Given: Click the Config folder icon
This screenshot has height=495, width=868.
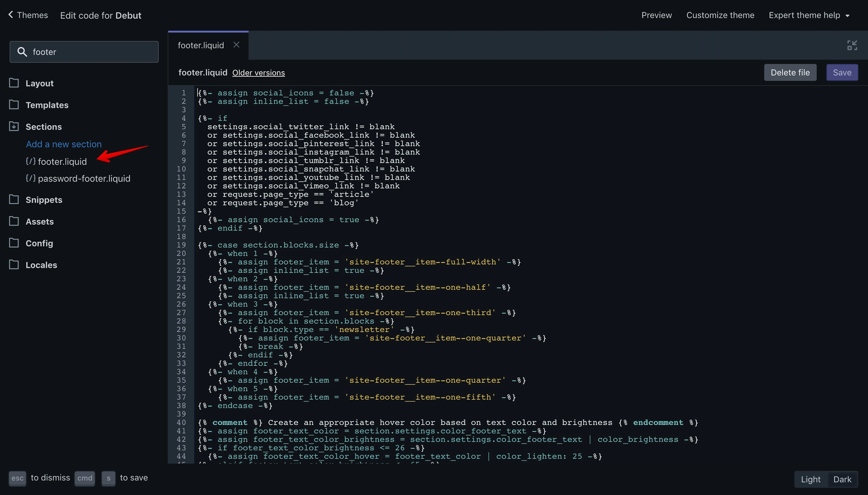Looking at the screenshot, I should pos(14,243).
